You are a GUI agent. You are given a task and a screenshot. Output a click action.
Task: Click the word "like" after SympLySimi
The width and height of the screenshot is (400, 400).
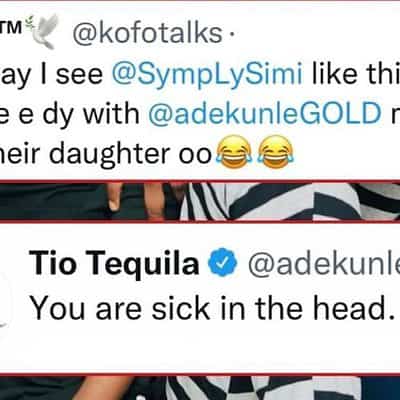click(335, 74)
